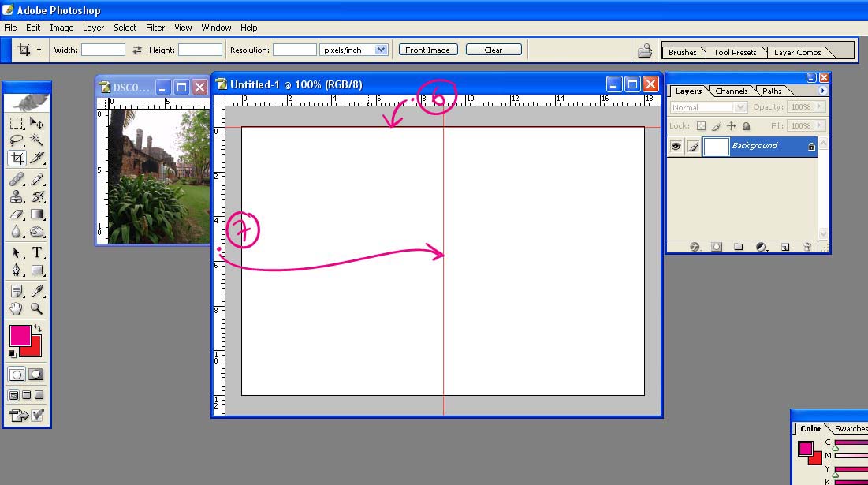Switch to Quick Mask mode
The height and width of the screenshot is (485, 868).
(36, 375)
